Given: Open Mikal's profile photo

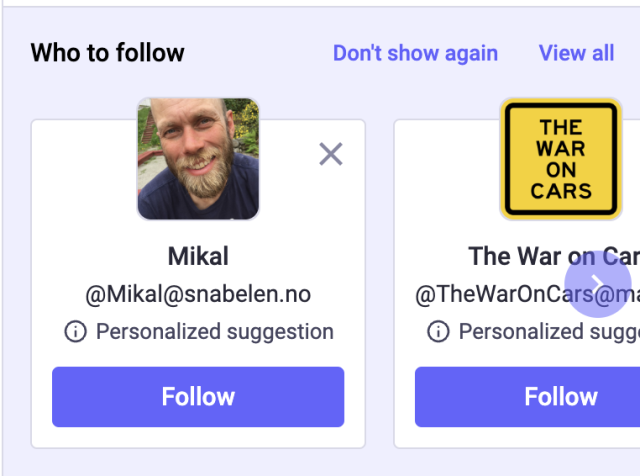Looking at the screenshot, I should tap(198, 158).
